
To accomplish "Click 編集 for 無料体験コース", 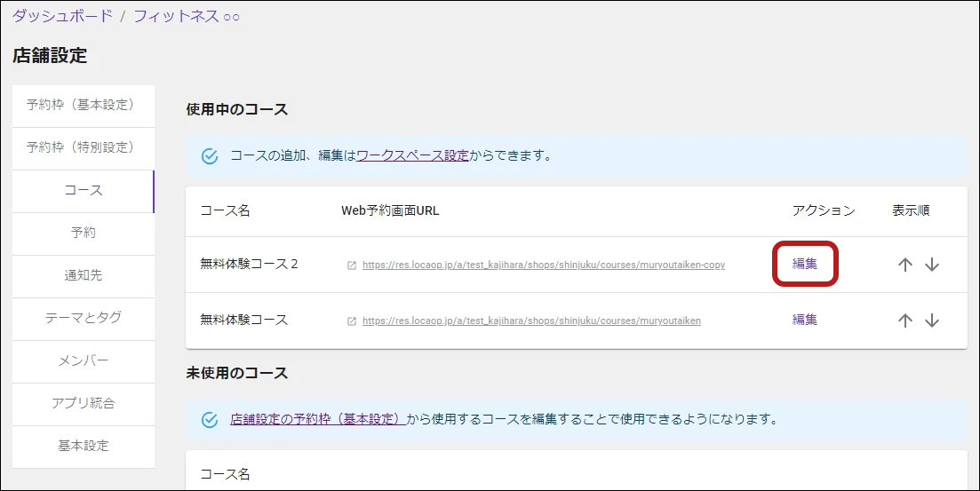I will coord(804,320).
